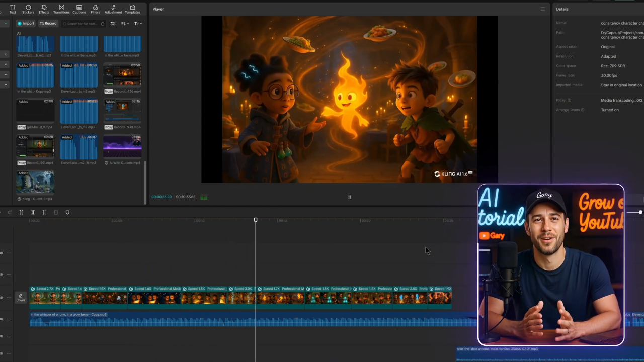Adjust the timeline zoom slider

click(640, 212)
